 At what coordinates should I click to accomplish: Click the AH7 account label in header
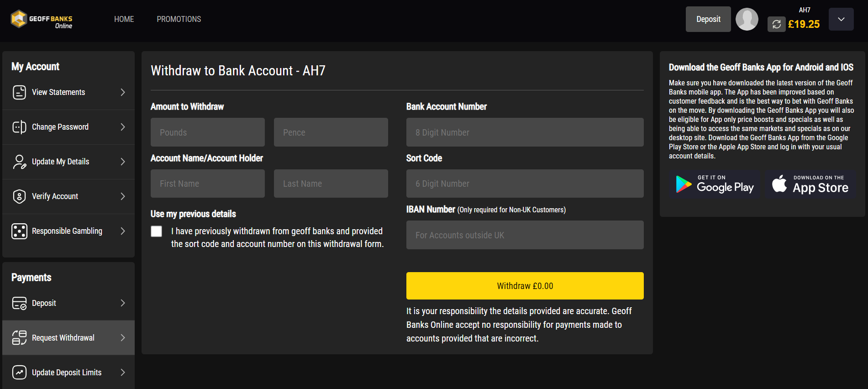(805, 10)
